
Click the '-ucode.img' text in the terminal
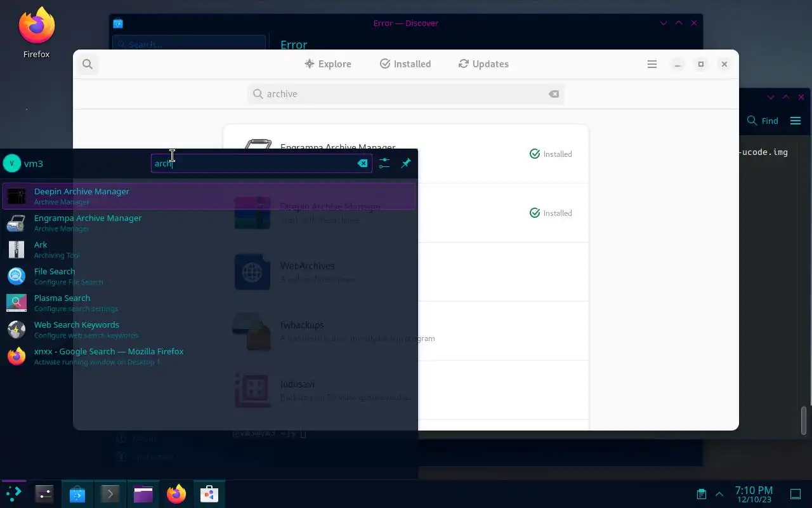point(763,152)
